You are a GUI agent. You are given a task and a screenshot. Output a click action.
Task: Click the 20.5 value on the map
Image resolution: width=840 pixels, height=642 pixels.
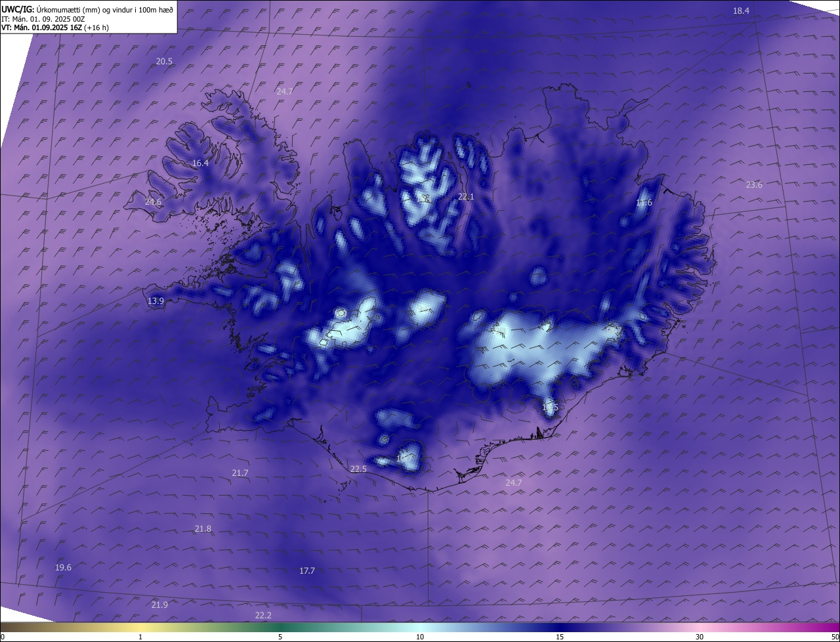coord(164,61)
